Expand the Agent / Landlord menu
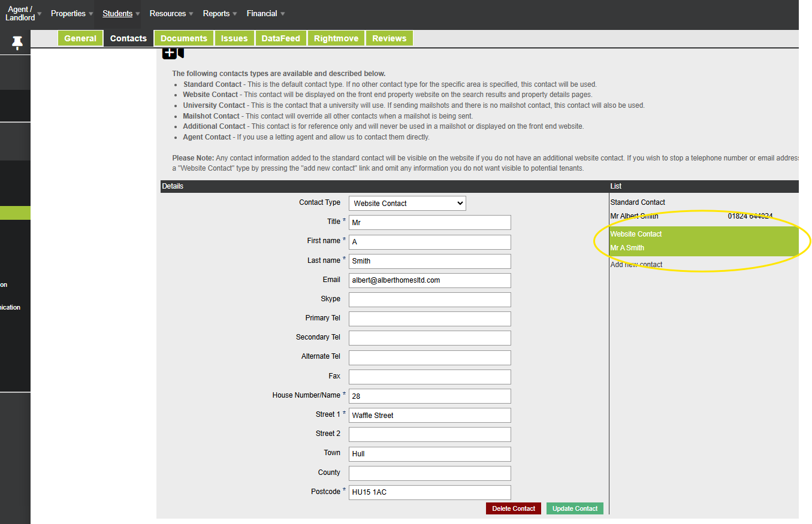 click(x=20, y=14)
